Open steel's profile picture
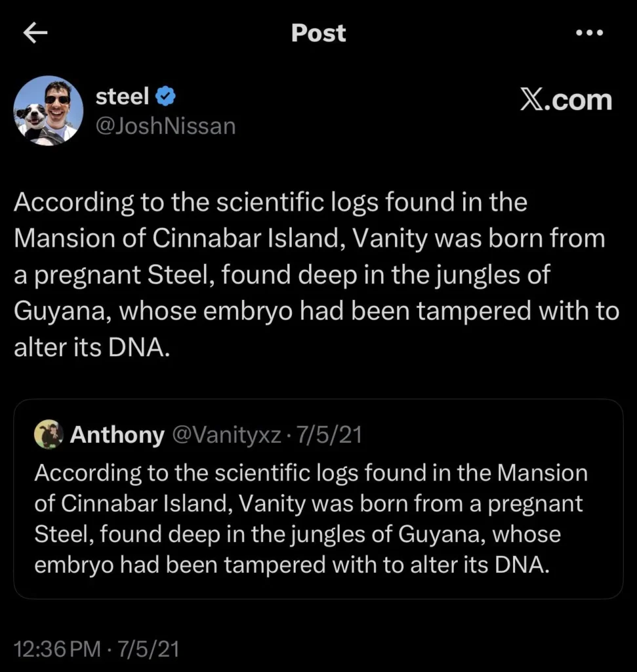The image size is (637, 672). 49,110
